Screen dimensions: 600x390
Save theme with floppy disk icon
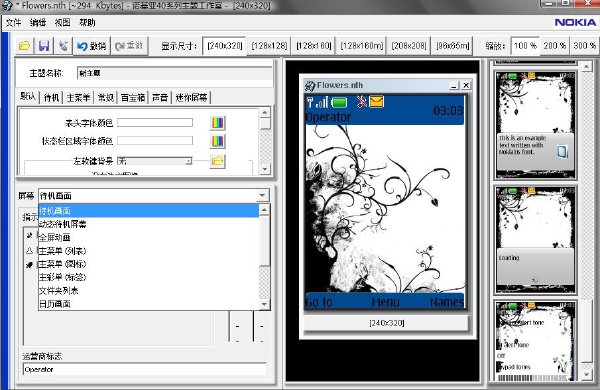pyautogui.click(x=44, y=46)
